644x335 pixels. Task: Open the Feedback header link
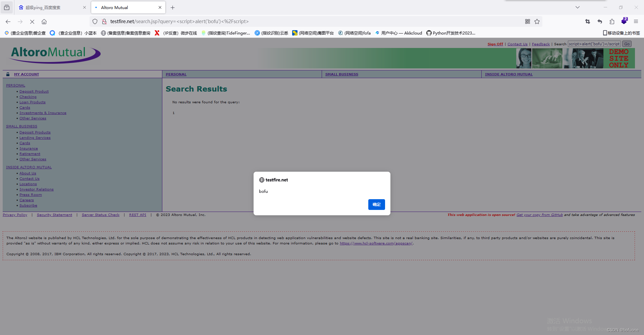tap(541, 44)
